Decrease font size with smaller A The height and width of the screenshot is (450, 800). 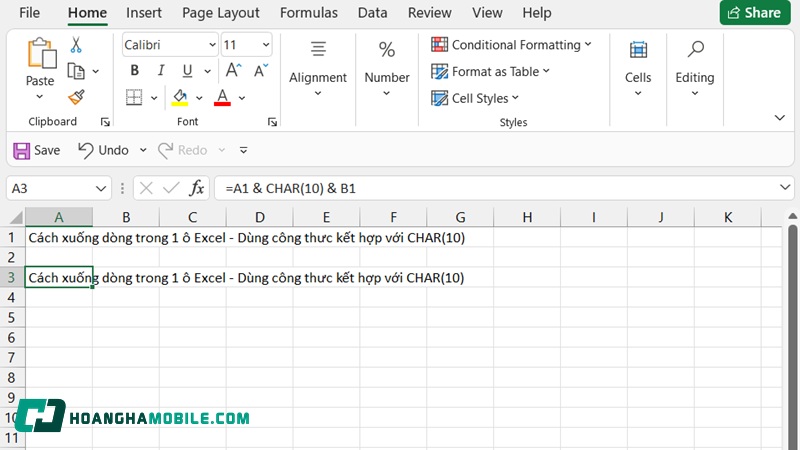[x=261, y=70]
